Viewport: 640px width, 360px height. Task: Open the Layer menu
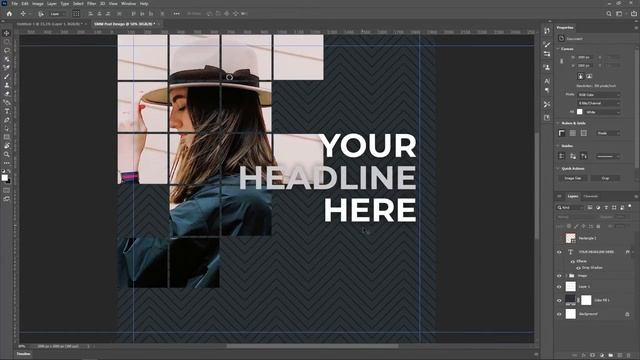pos(52,4)
